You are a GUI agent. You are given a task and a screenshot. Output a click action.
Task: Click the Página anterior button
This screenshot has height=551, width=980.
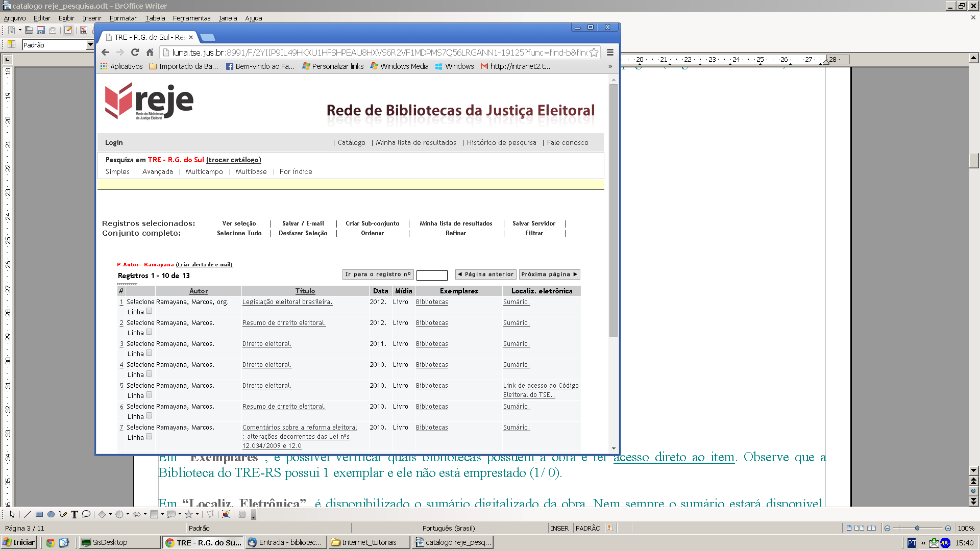click(485, 274)
